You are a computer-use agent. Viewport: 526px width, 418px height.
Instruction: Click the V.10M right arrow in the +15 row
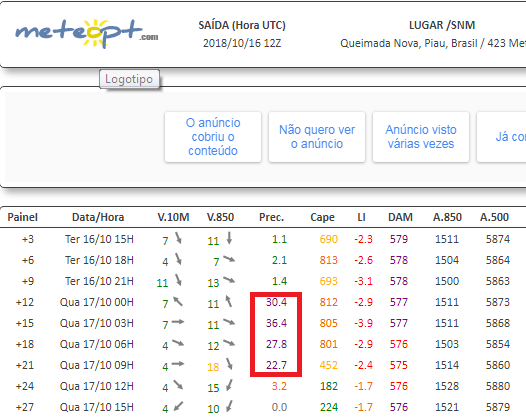[x=178, y=322]
